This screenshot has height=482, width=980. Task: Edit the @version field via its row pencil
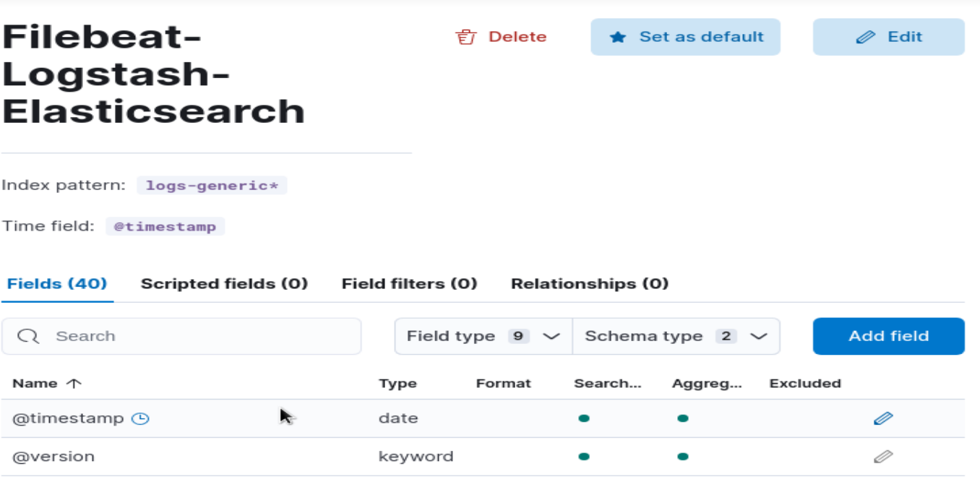coord(883,457)
